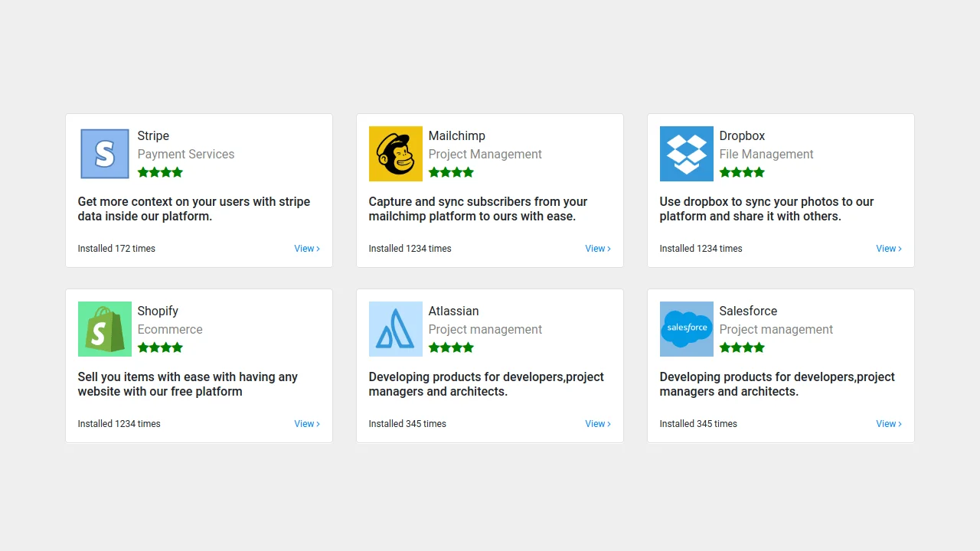View the Dropbox integration details
The width and height of the screenshot is (980, 551).
887,248
